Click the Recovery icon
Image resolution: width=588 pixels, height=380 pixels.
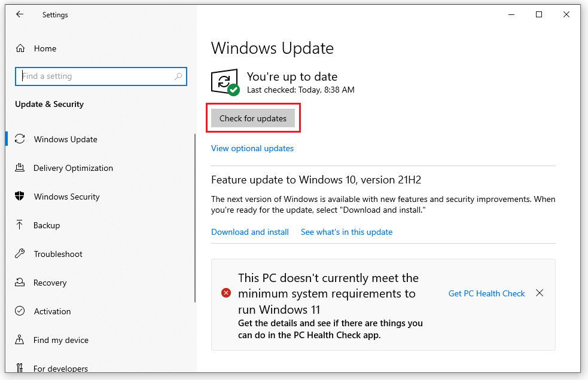coord(20,283)
